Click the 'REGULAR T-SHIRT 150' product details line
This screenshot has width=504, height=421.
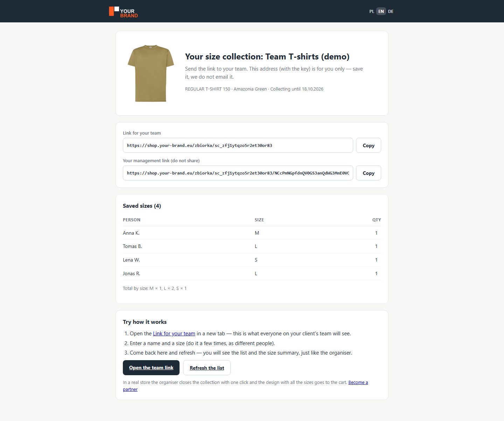pos(254,89)
